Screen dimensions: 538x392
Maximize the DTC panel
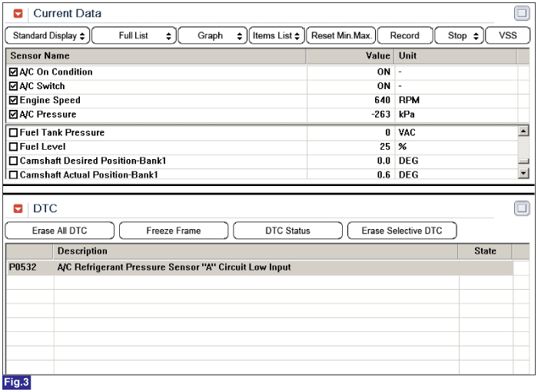click(522, 208)
